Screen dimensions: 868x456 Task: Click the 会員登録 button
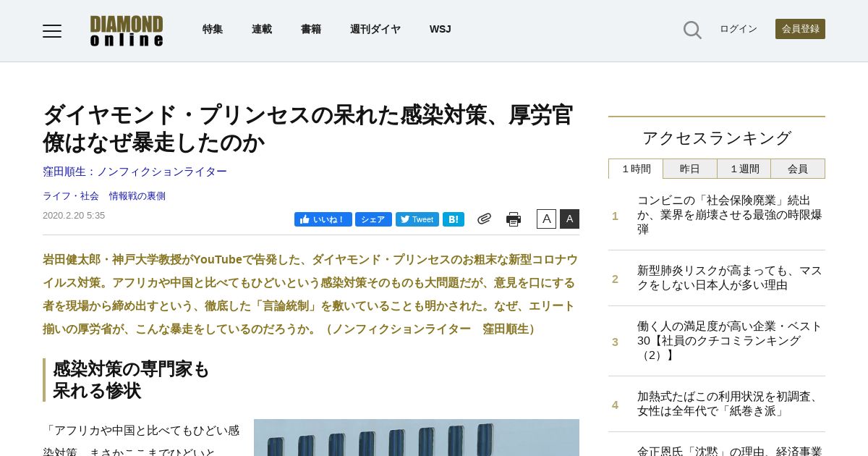pos(800,29)
